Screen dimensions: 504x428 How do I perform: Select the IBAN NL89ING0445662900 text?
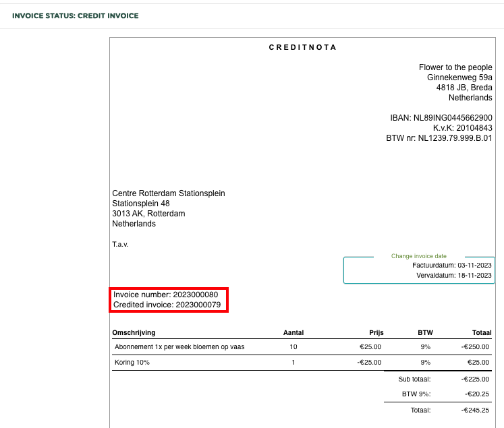pos(441,118)
